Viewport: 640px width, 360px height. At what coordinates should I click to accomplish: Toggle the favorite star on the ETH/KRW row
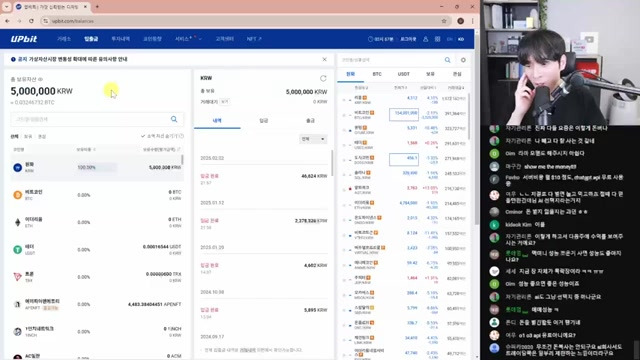pyautogui.click(x=344, y=205)
